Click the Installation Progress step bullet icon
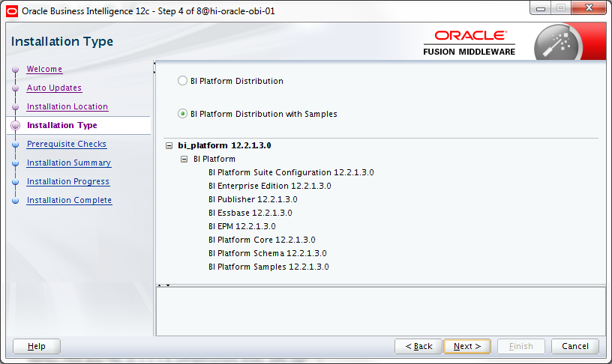 pos(15,181)
